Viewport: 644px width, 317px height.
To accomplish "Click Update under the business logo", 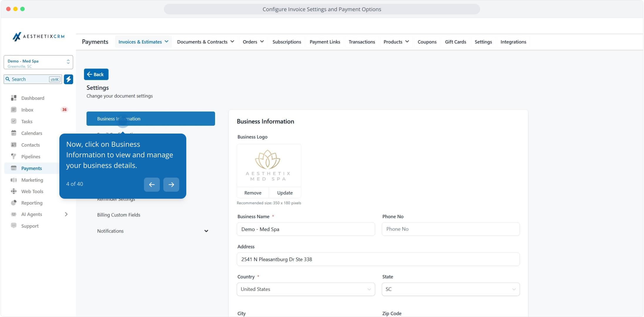I will click(x=285, y=193).
